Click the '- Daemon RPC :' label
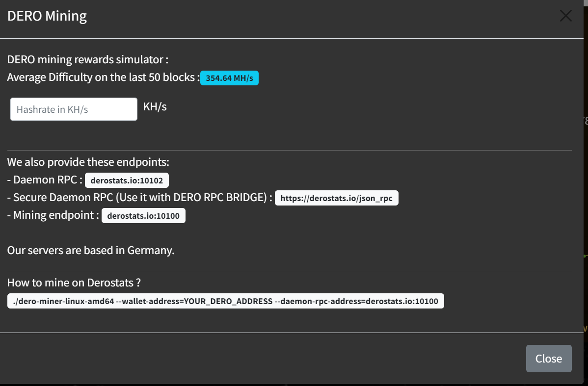588x386 pixels. coord(45,180)
